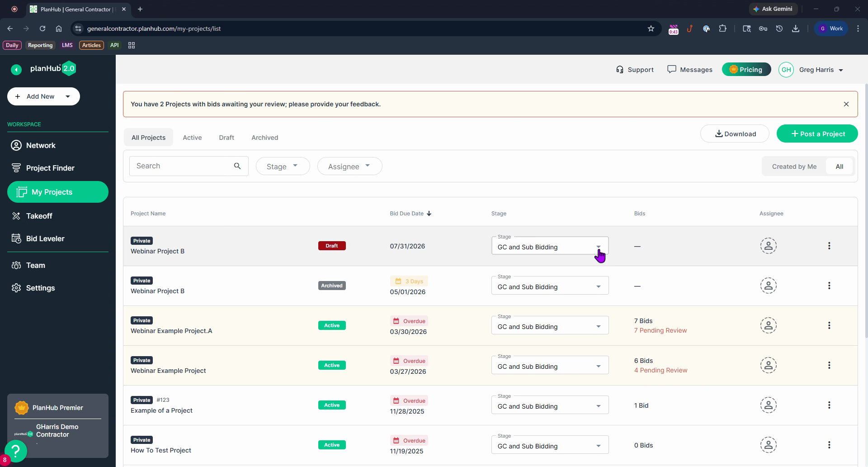
Task: Click the Download button
Action: point(735,133)
